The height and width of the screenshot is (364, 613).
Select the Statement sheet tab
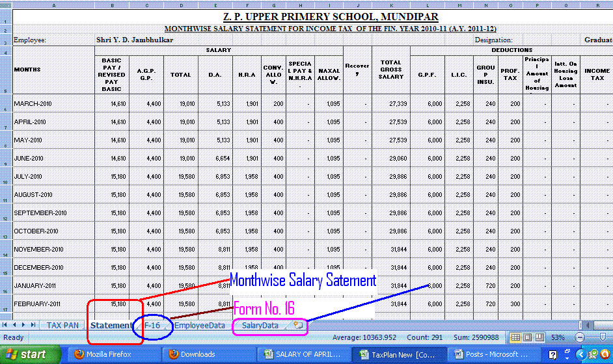(x=111, y=326)
